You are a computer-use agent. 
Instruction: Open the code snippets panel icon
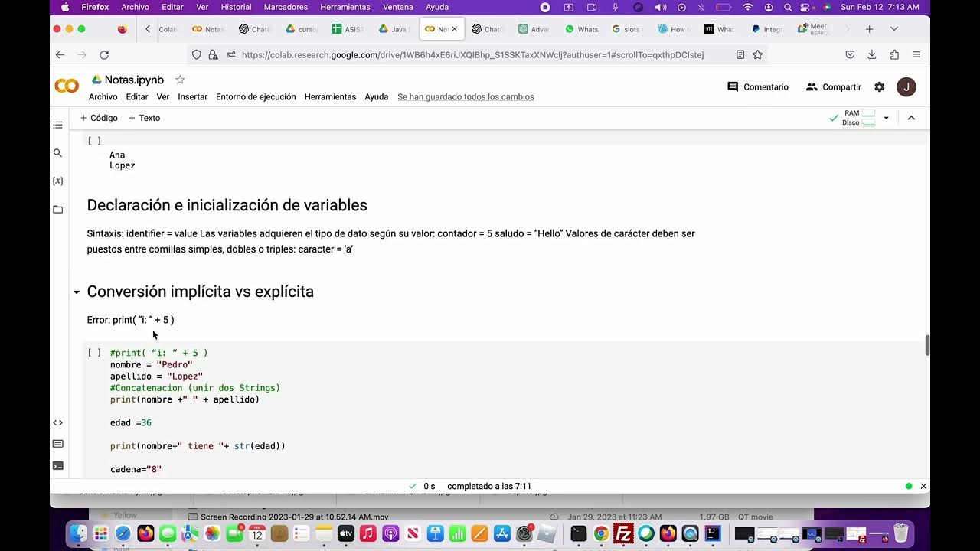pyautogui.click(x=57, y=422)
